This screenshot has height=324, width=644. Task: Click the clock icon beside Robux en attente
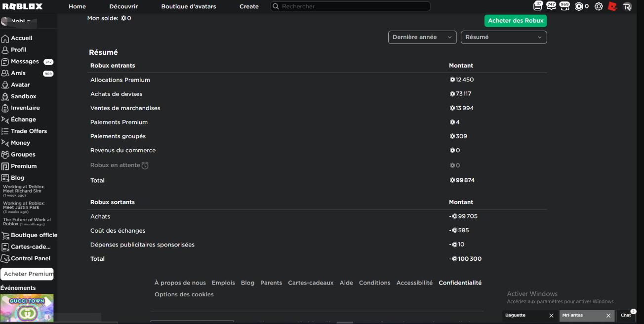tap(145, 165)
